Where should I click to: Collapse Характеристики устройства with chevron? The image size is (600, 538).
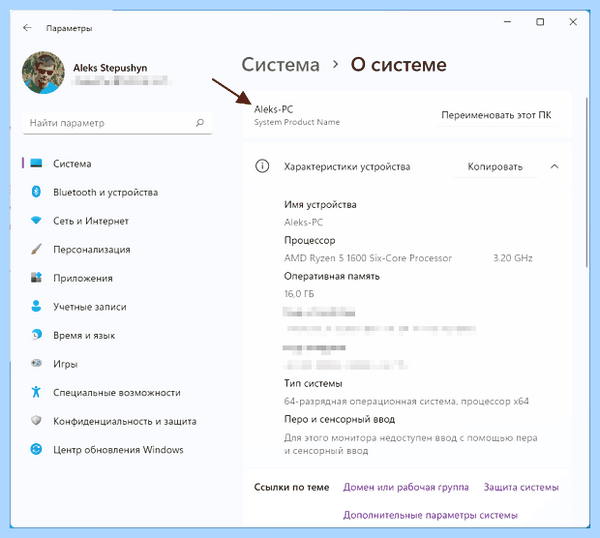click(x=554, y=166)
